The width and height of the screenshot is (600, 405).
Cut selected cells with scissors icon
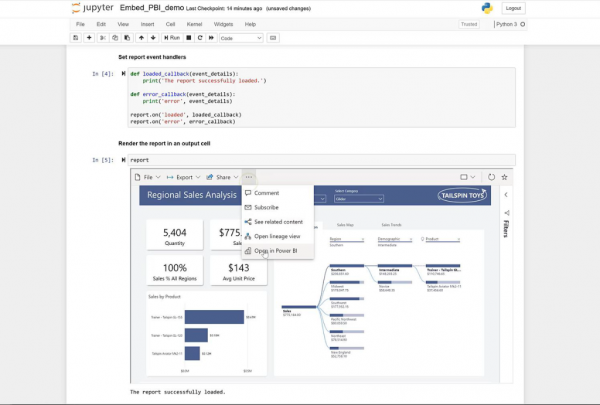click(x=103, y=38)
